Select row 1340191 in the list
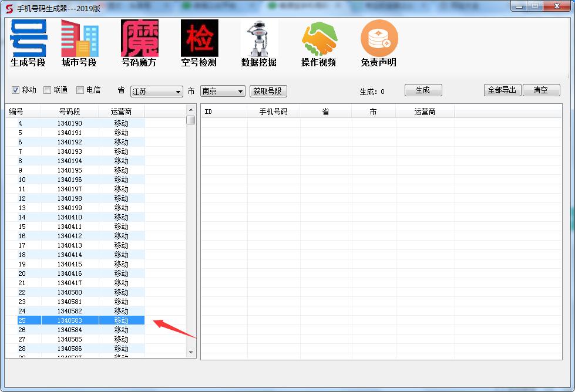This screenshot has height=392, width=575. point(75,133)
